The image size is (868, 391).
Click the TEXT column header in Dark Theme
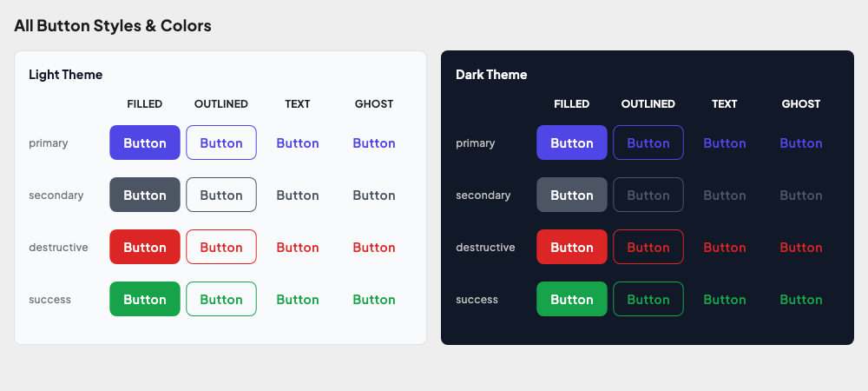click(x=725, y=103)
